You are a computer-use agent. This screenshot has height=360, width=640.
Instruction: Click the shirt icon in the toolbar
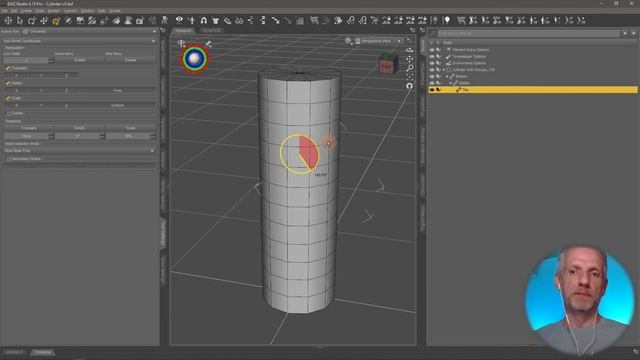216,20
